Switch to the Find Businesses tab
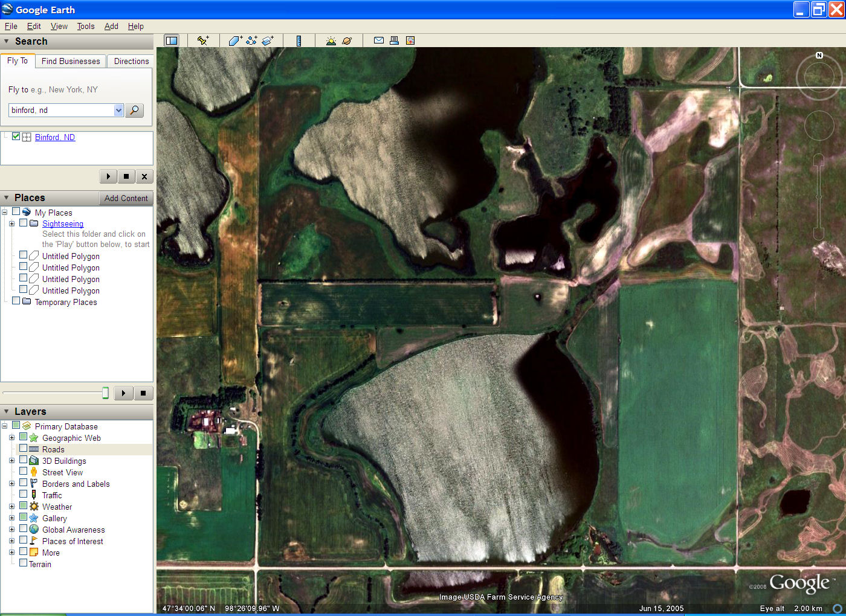This screenshot has height=616, width=846. [x=71, y=61]
